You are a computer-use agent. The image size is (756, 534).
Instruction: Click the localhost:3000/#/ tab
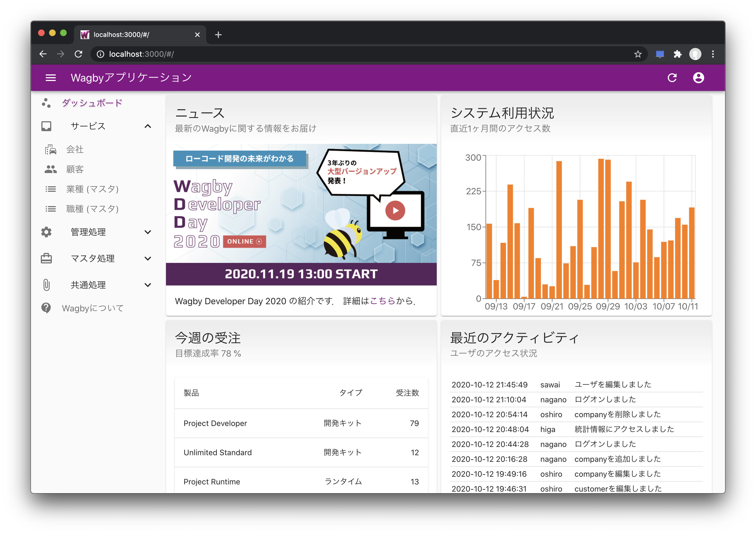pos(141,34)
